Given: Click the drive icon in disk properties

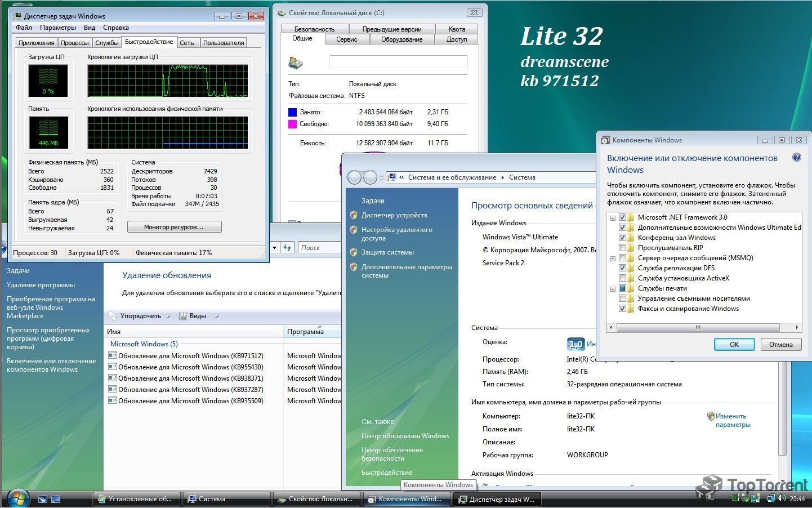Looking at the screenshot, I should (x=295, y=62).
